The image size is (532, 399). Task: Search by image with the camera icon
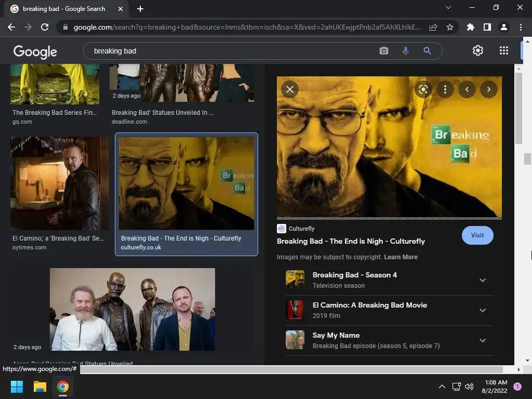(384, 51)
